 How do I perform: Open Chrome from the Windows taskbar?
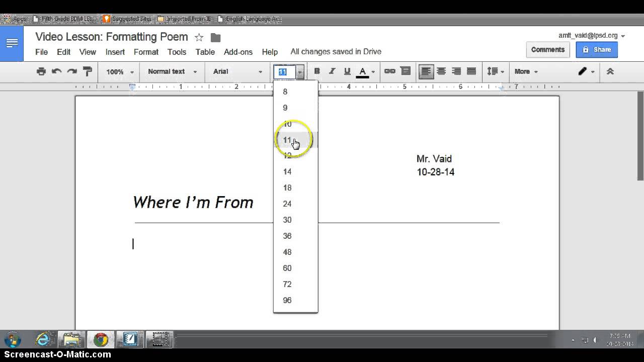pyautogui.click(x=101, y=340)
